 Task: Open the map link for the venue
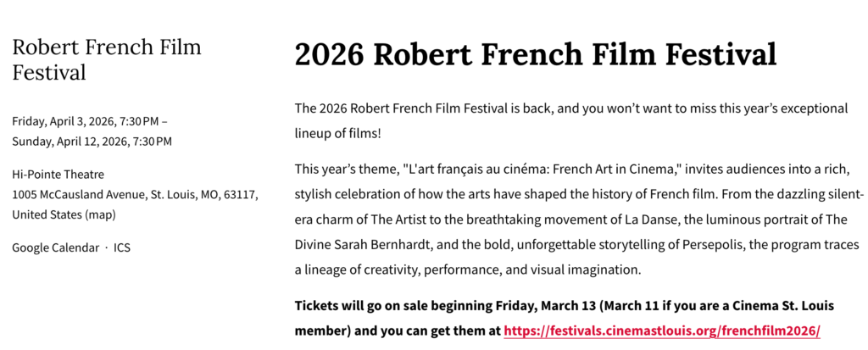pos(101,214)
